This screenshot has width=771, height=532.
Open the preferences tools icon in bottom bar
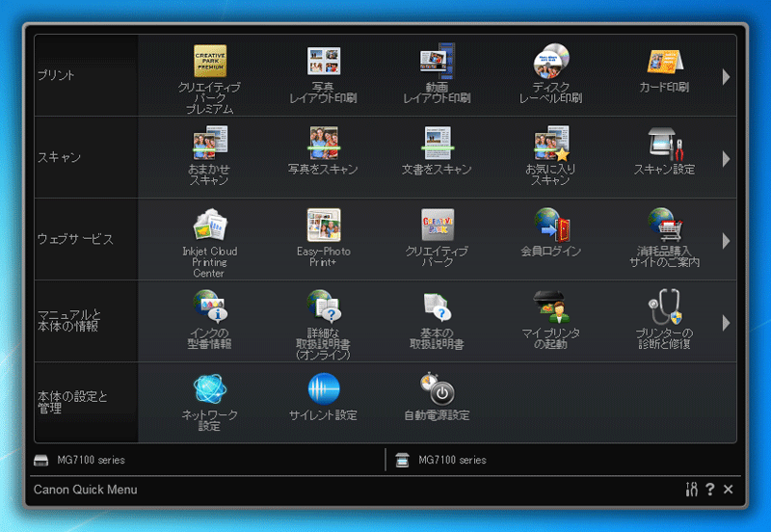click(x=691, y=490)
